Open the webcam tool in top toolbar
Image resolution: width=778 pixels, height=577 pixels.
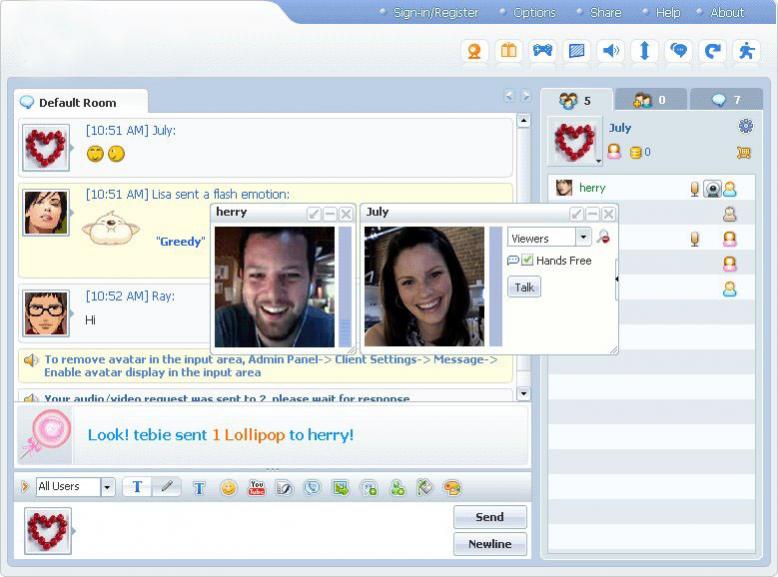[474, 51]
